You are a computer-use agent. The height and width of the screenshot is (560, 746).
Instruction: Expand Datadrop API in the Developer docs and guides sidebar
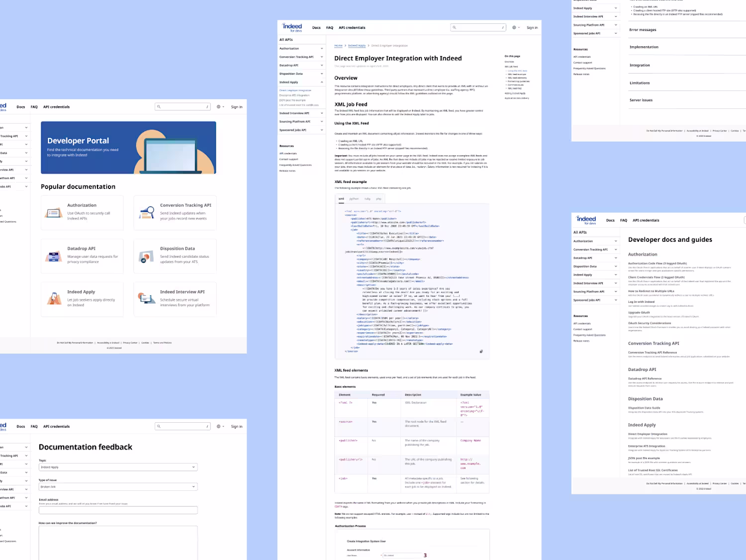pyautogui.click(x=595, y=258)
